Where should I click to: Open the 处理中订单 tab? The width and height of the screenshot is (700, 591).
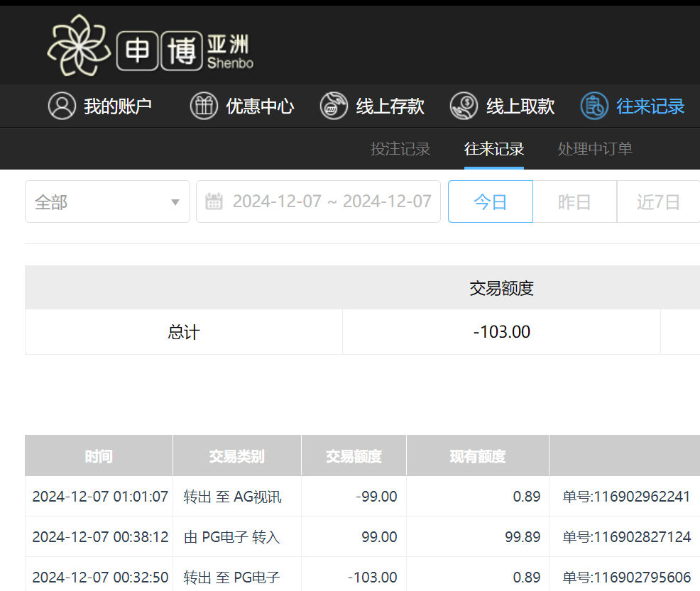[594, 149]
